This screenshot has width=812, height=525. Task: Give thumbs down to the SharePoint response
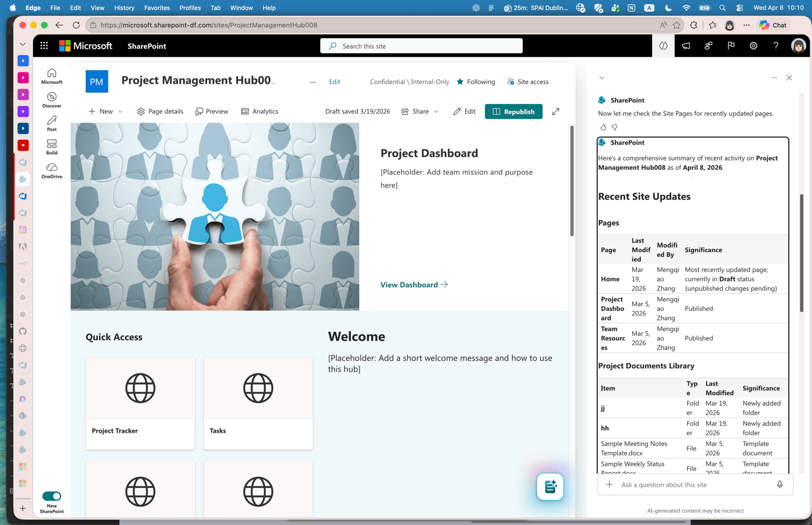point(615,127)
